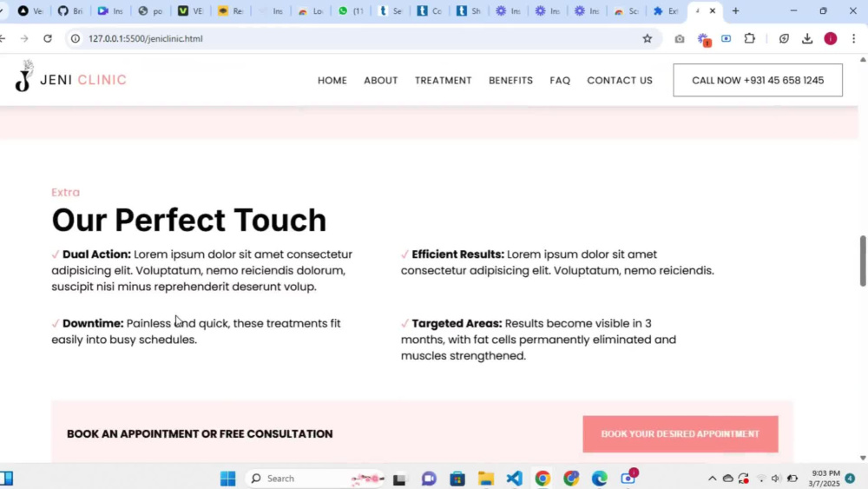The height and width of the screenshot is (489, 868).
Task: Click CALL NOW +931 45 658 1245 button
Action: point(758,80)
